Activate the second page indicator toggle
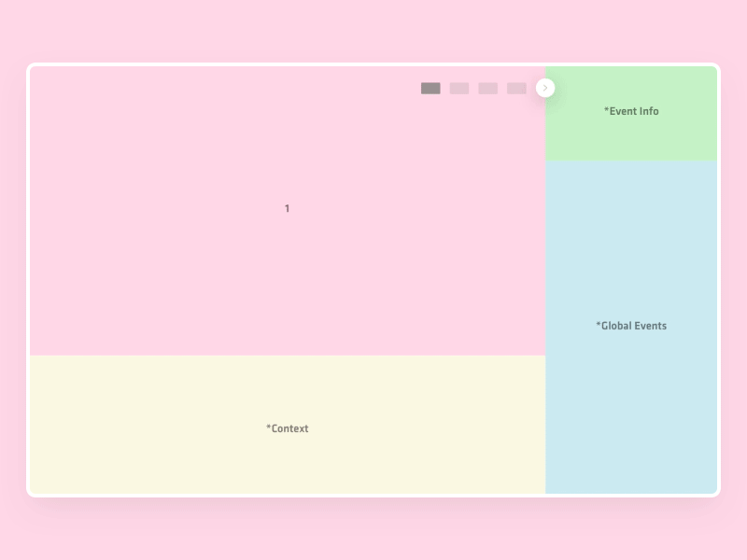The height and width of the screenshot is (560, 747). point(458,88)
